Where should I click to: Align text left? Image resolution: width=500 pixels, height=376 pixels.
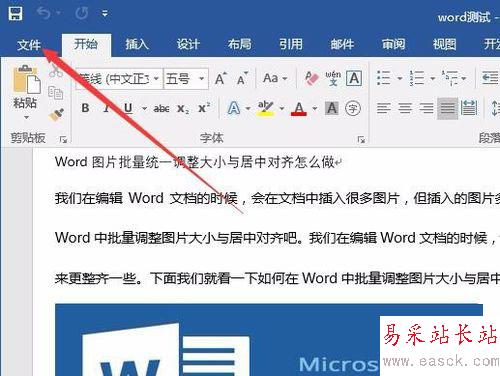pyautogui.click(x=384, y=108)
